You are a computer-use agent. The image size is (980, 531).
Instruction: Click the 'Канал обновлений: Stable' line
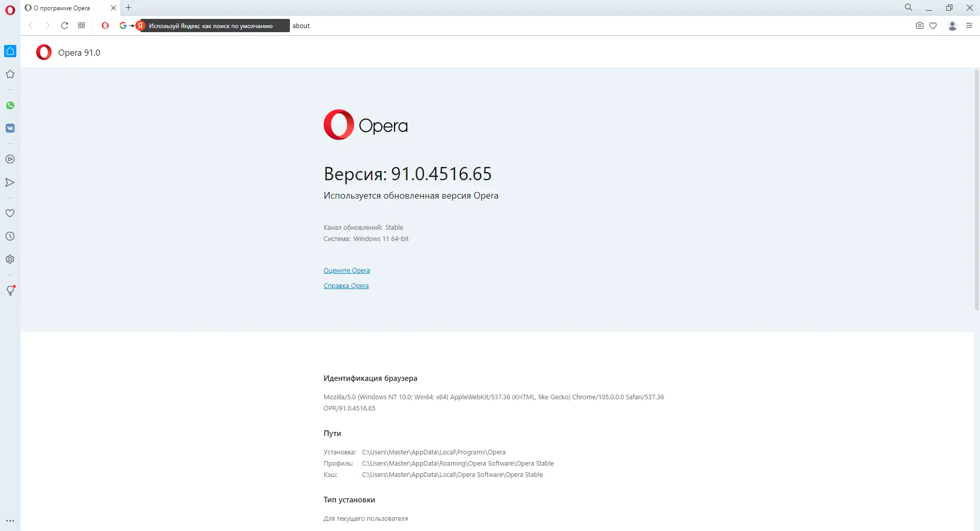click(363, 228)
